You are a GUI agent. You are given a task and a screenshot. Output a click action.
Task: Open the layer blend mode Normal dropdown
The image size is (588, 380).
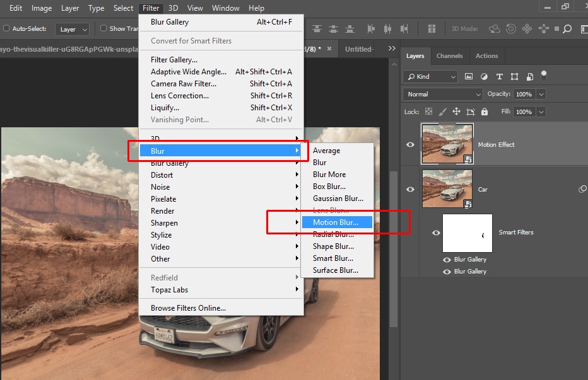(444, 94)
